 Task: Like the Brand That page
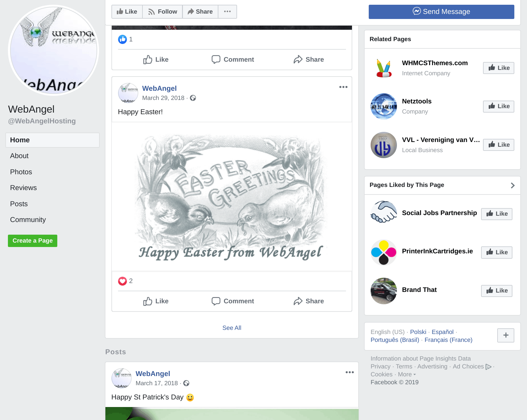pyautogui.click(x=497, y=291)
